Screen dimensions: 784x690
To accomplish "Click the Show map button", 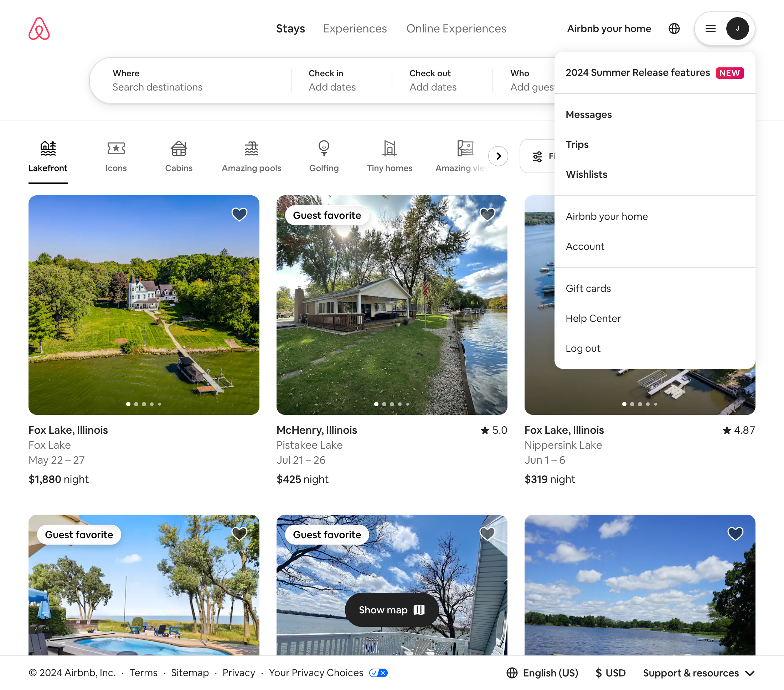I will click(392, 610).
